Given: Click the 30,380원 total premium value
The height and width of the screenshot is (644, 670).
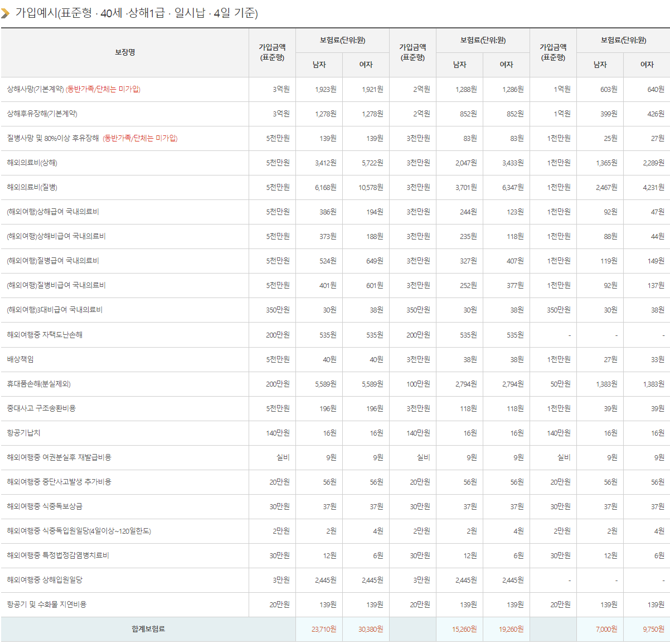Looking at the screenshot, I should pyautogui.click(x=371, y=630).
